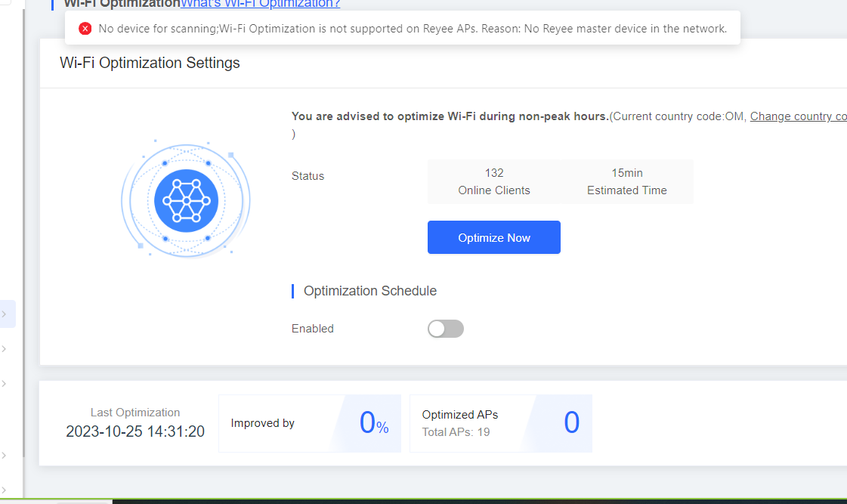Click the Optimization Schedule section heading
The width and height of the screenshot is (847, 504).
click(369, 291)
